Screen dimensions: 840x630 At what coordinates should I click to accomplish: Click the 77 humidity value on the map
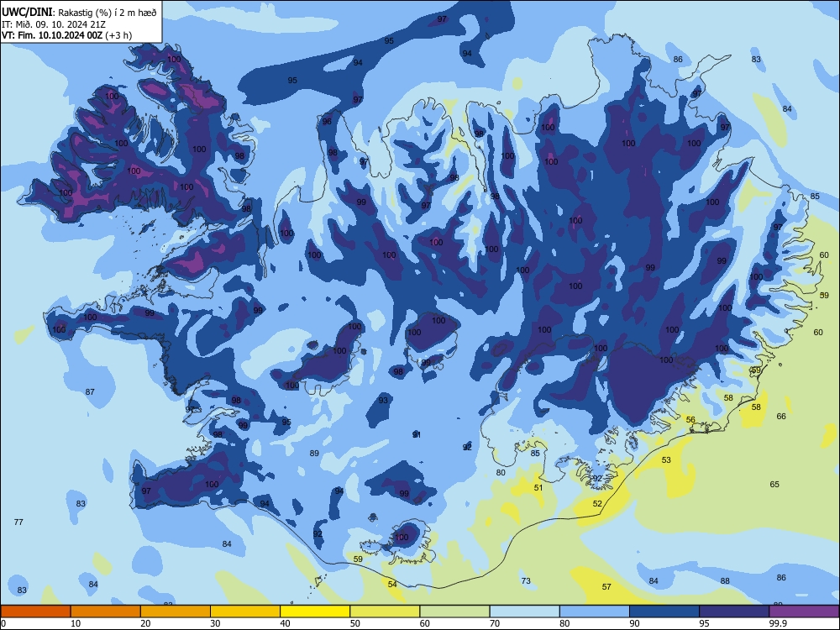(18, 522)
